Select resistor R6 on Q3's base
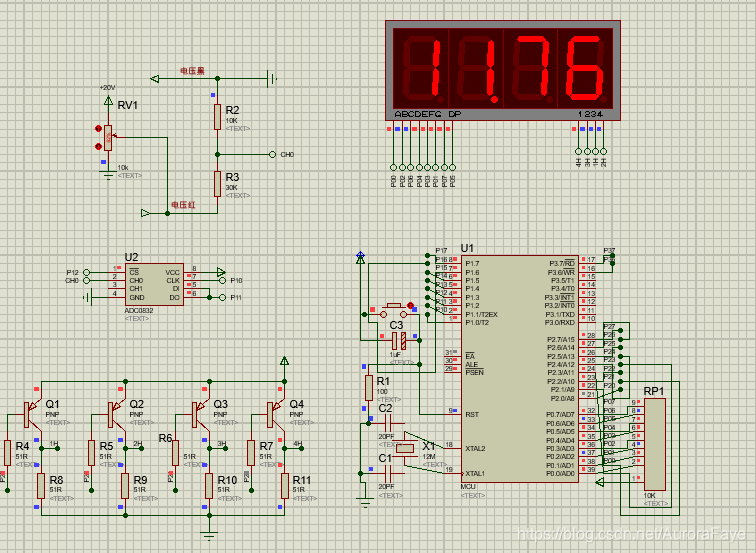 [175, 452]
